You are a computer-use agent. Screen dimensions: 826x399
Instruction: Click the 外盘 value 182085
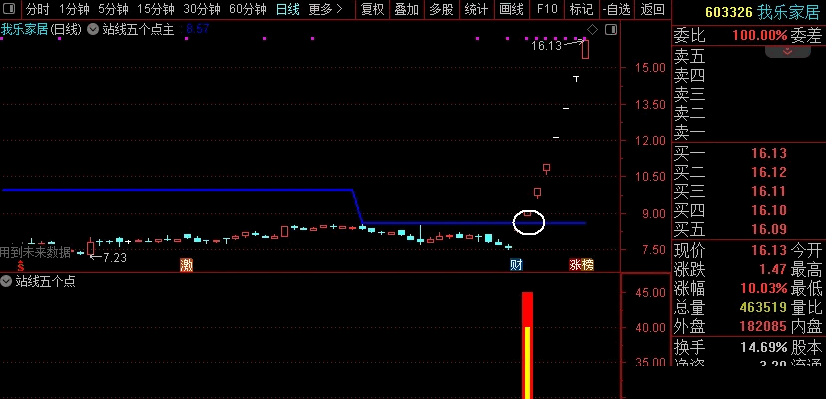[x=763, y=326]
